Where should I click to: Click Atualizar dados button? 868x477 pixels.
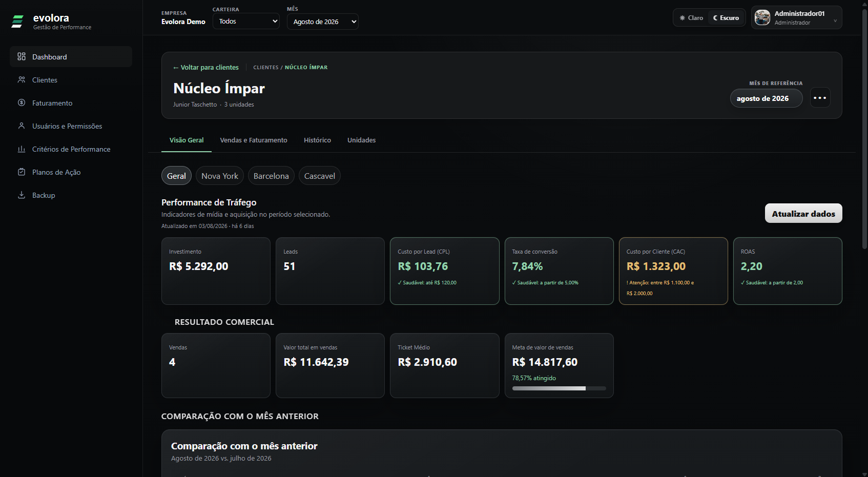[x=803, y=214]
